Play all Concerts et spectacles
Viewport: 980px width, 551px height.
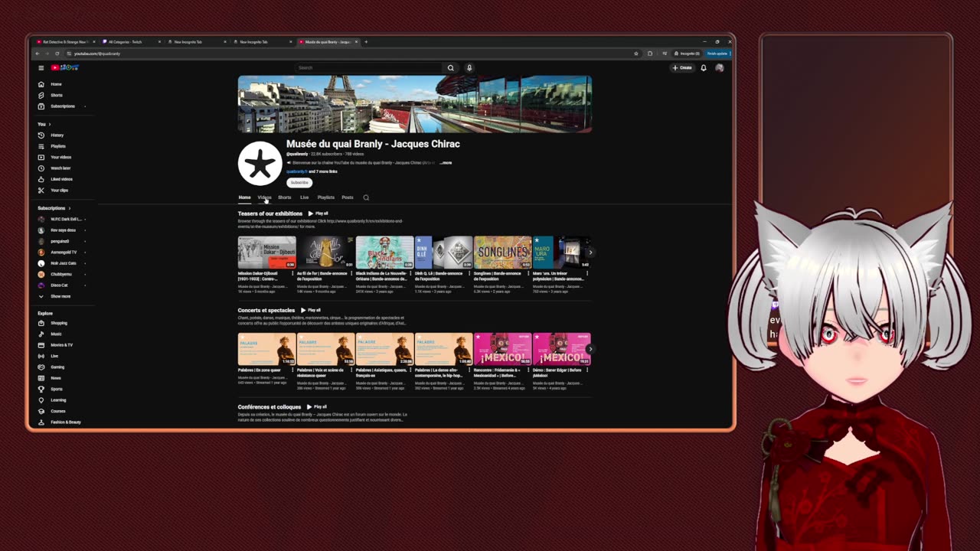point(311,310)
